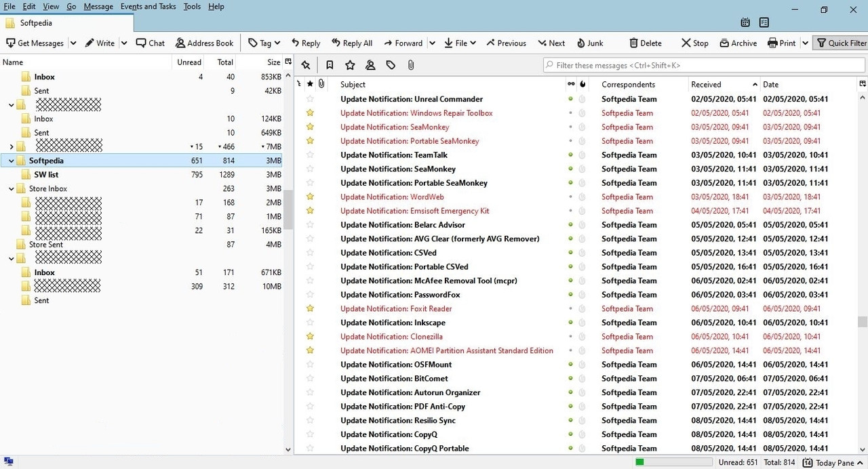Click the Get Messages button
This screenshot has height=469, width=868.
point(35,43)
